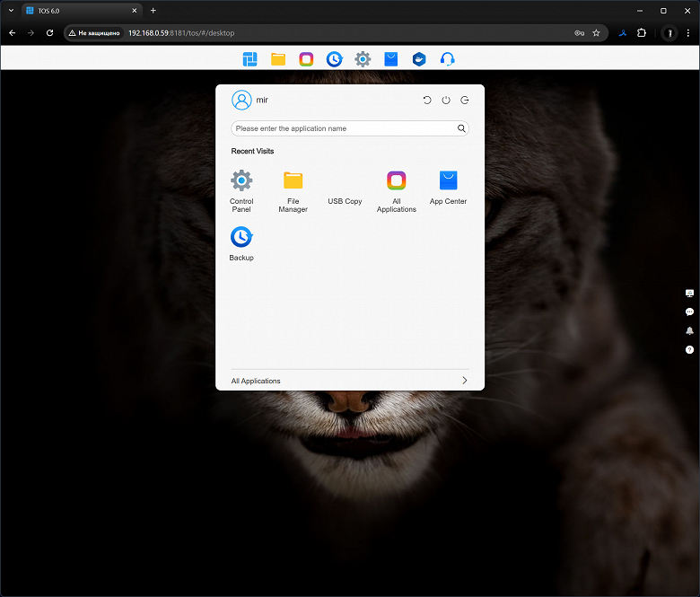Open notifications bell on right sidebar

[x=690, y=331]
